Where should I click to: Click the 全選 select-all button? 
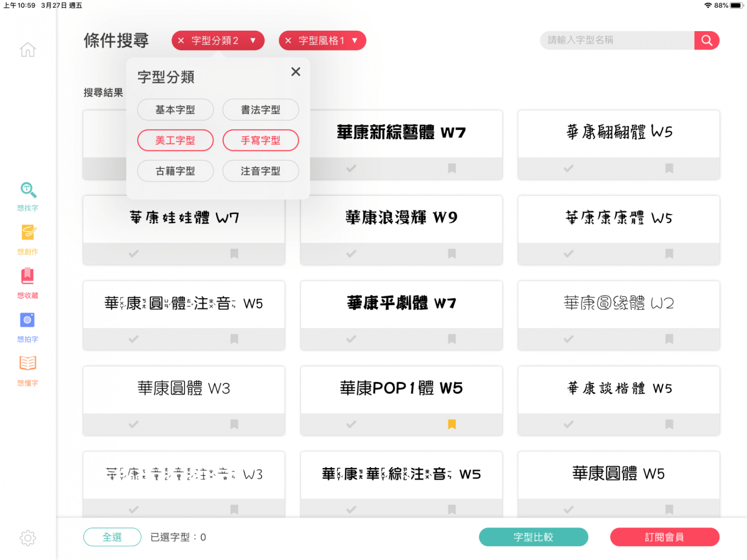click(112, 537)
